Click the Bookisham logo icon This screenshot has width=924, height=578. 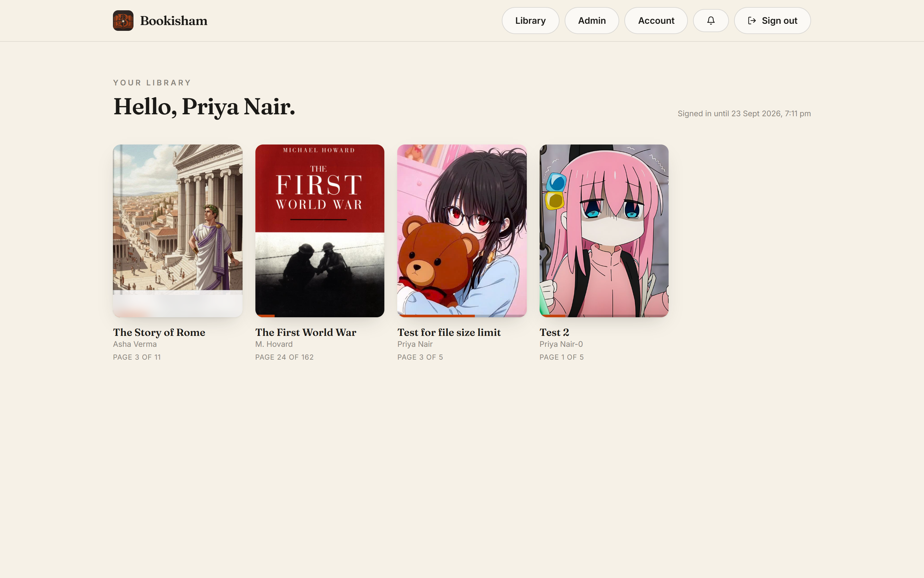[x=123, y=21]
